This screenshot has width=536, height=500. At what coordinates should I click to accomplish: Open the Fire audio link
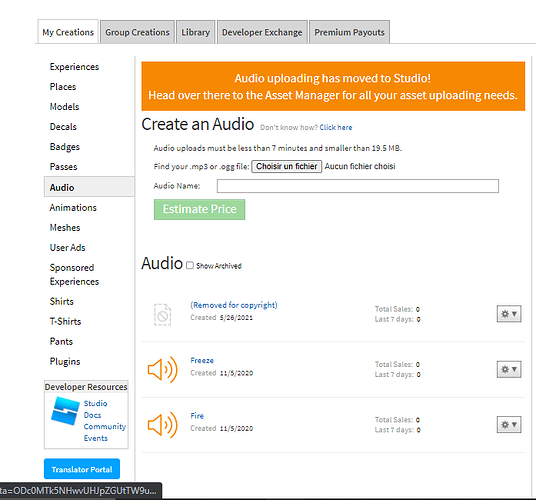click(x=197, y=416)
